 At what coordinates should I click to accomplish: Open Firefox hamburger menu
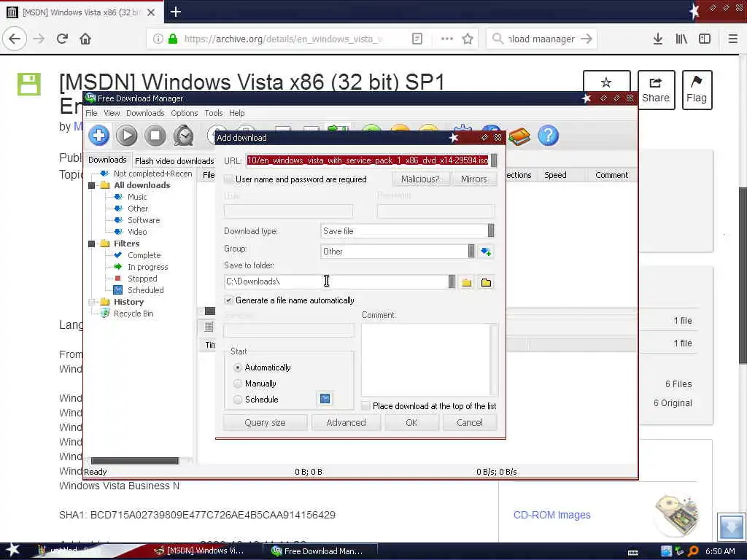click(732, 39)
